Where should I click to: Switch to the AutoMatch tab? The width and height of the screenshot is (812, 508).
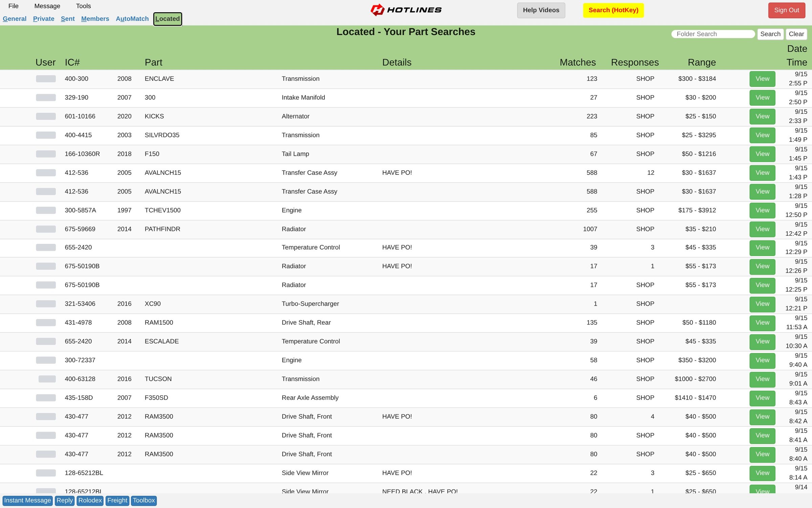(132, 19)
